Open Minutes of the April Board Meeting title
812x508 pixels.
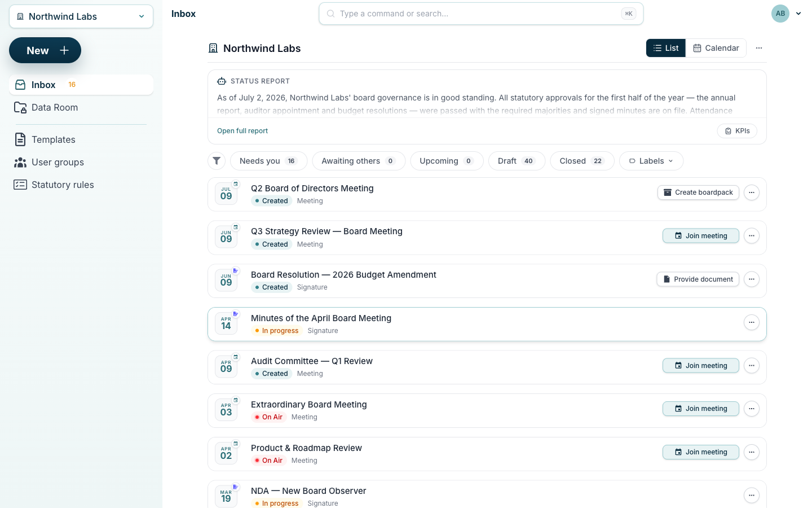(321, 318)
